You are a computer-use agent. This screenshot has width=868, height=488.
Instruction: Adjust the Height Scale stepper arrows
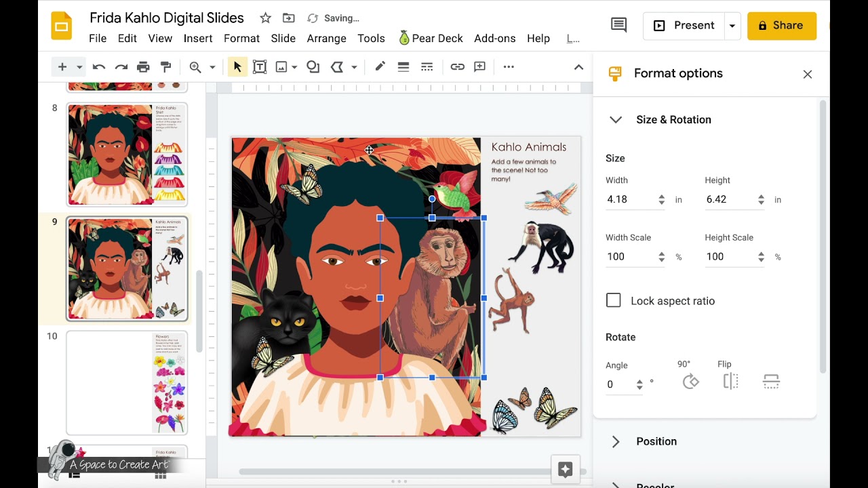pyautogui.click(x=761, y=257)
